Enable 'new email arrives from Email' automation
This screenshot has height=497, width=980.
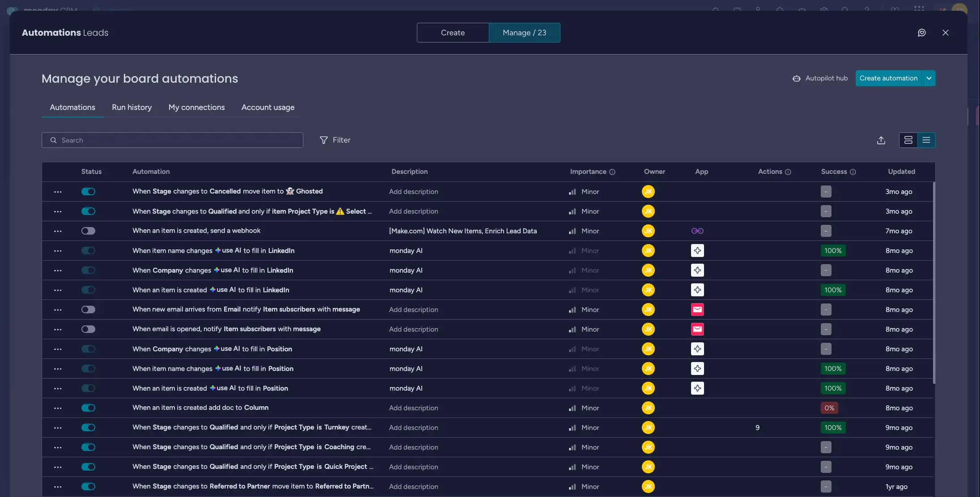tap(88, 310)
